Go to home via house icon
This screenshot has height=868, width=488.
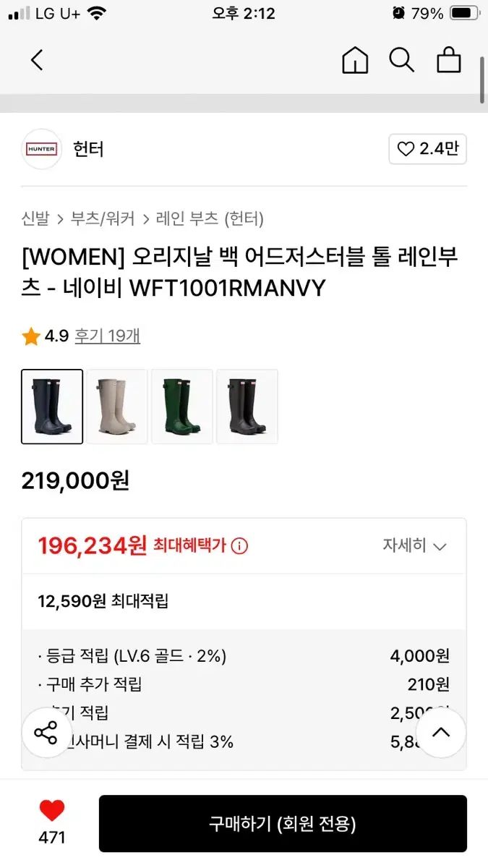tap(354, 60)
